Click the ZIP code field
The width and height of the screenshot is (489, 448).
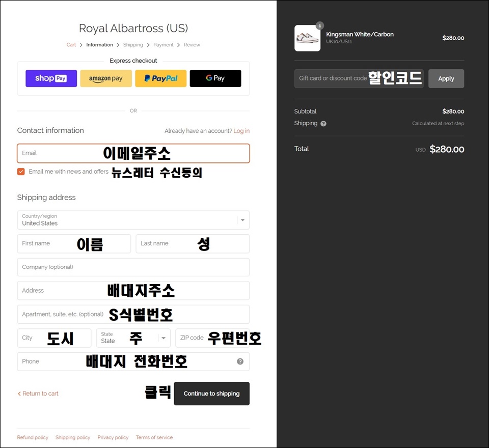click(213, 338)
